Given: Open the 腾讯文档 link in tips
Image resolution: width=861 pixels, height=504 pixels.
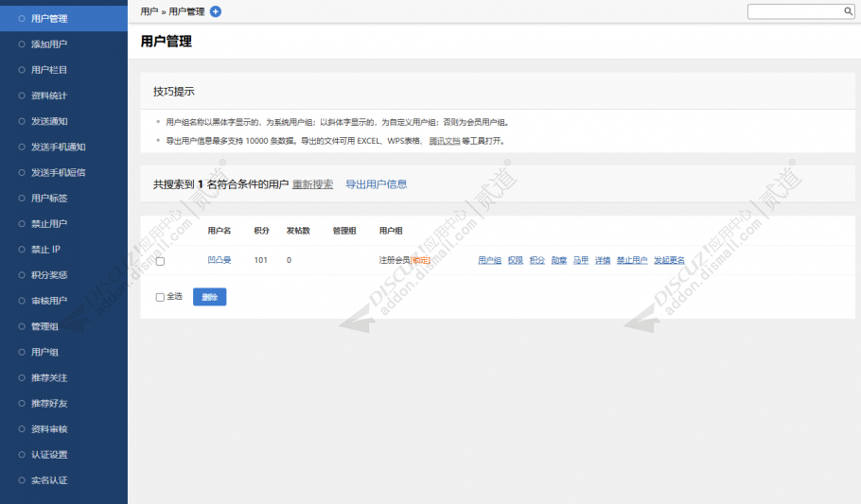Looking at the screenshot, I should (x=445, y=141).
